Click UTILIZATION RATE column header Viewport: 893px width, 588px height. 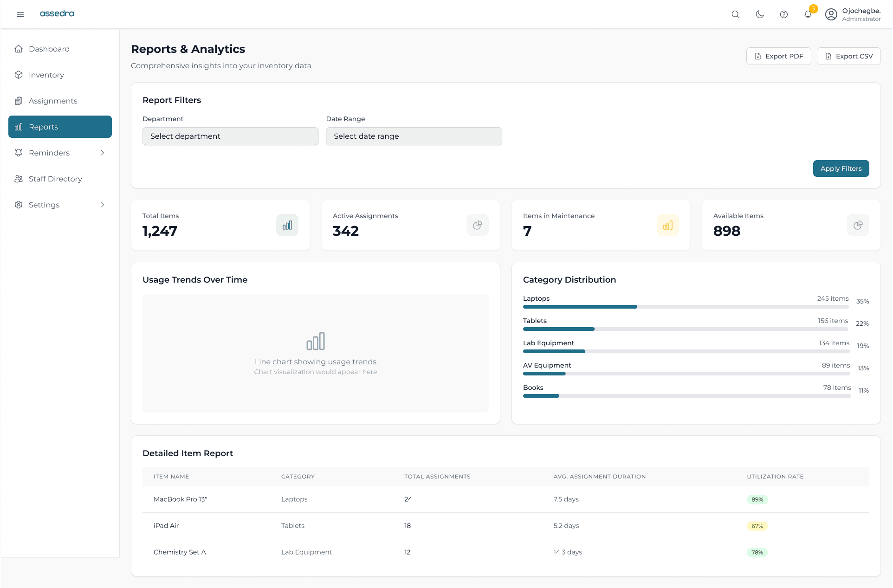[775, 477]
